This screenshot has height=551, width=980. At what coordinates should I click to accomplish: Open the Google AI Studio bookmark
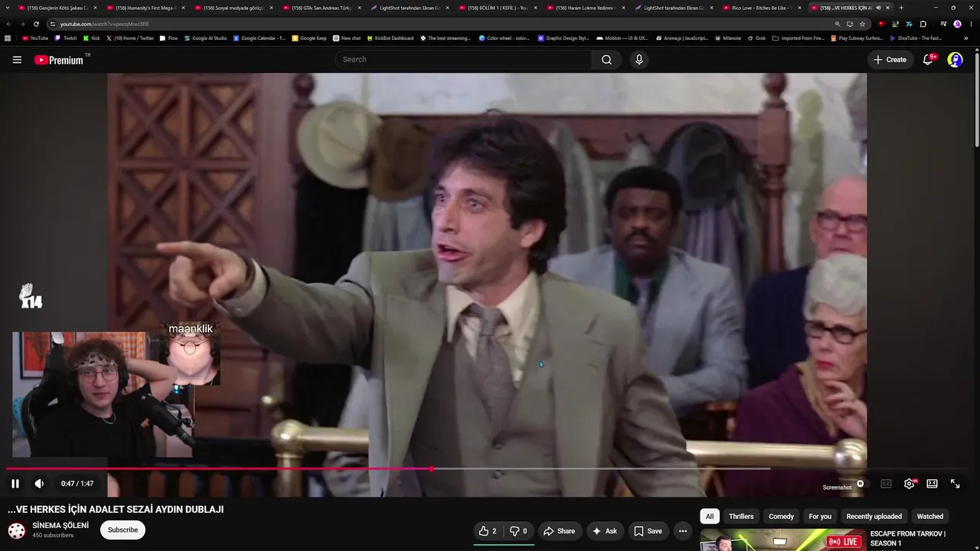[x=204, y=37]
